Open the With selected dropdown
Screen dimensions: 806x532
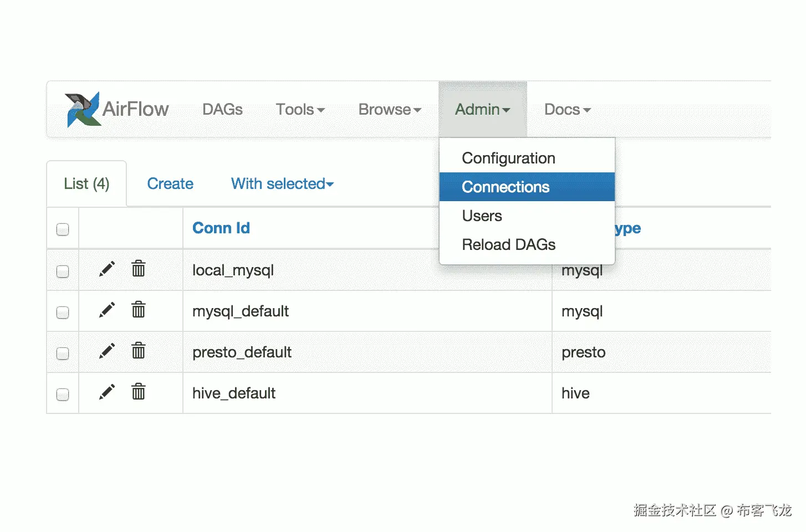pyautogui.click(x=282, y=184)
